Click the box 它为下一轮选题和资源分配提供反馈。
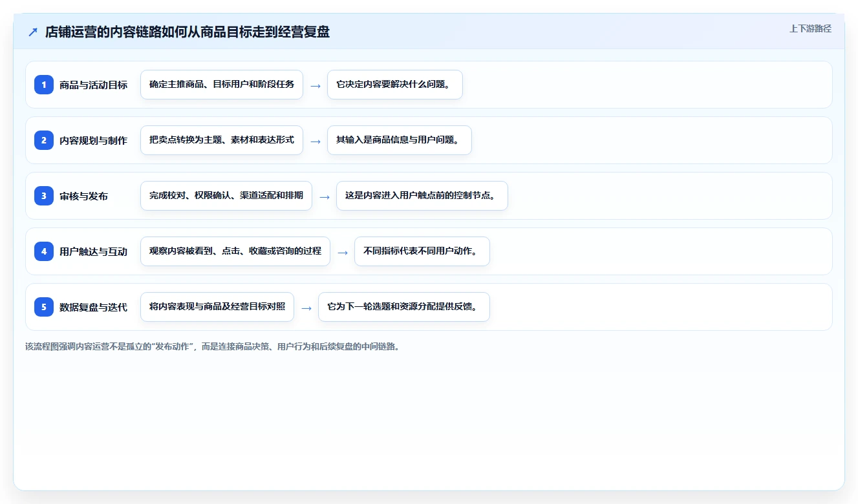Screen dimensions: 858x504 point(404,307)
